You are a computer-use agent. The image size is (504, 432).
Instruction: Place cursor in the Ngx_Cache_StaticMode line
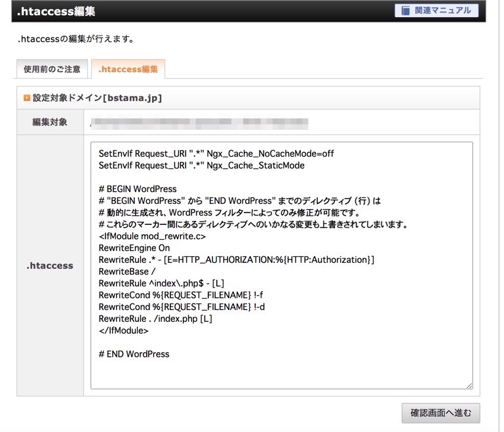click(201, 165)
